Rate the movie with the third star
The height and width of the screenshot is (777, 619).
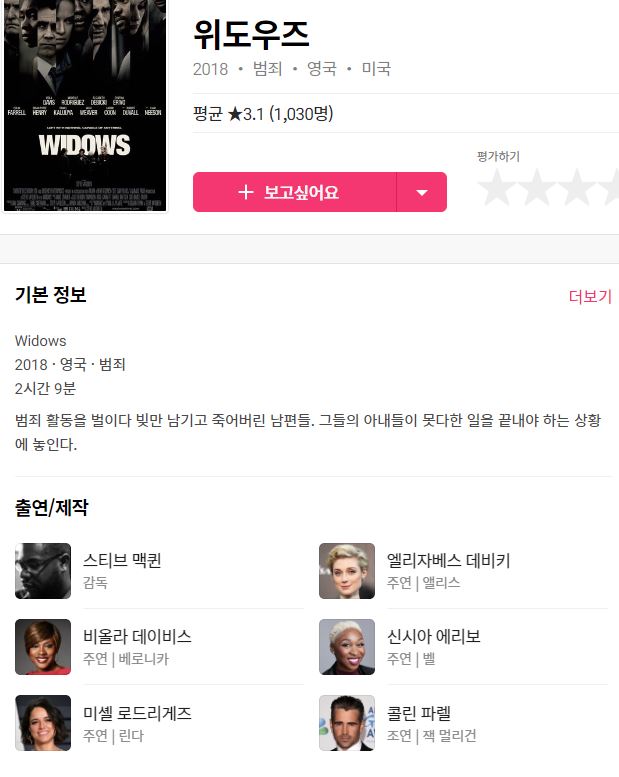(x=576, y=187)
